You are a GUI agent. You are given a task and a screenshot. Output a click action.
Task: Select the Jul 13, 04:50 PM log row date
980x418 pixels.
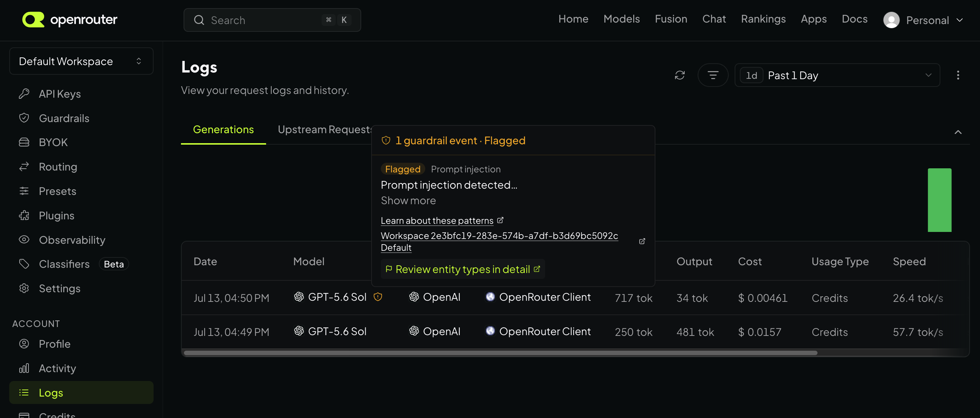coord(231,298)
